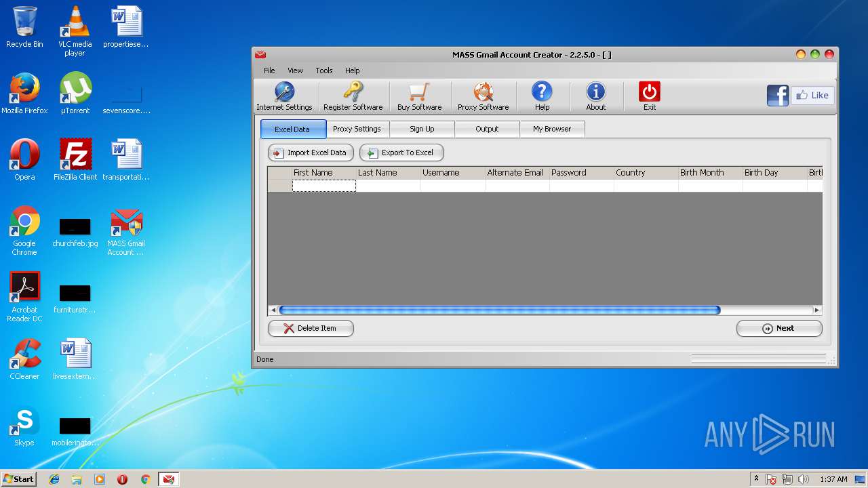Image resolution: width=868 pixels, height=488 pixels.
Task: Click the taskbar clock showing 1:37 AM
Action: [x=833, y=479]
